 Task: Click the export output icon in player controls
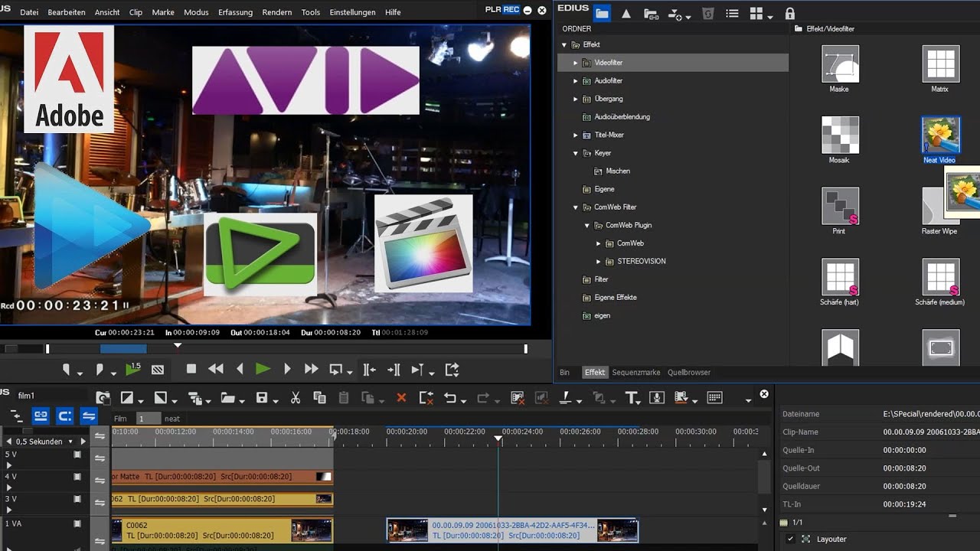452,370
